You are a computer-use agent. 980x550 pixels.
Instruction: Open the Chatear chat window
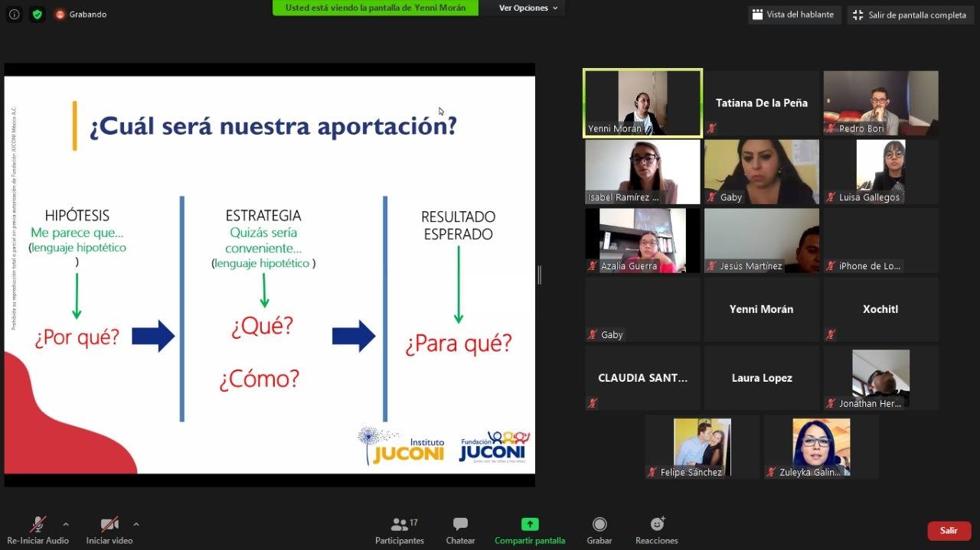tap(460, 531)
